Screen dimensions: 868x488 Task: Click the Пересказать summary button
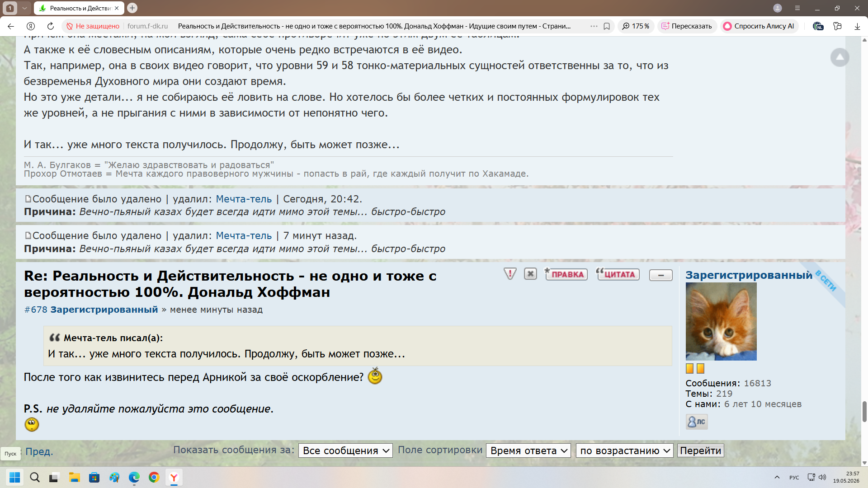687,26
